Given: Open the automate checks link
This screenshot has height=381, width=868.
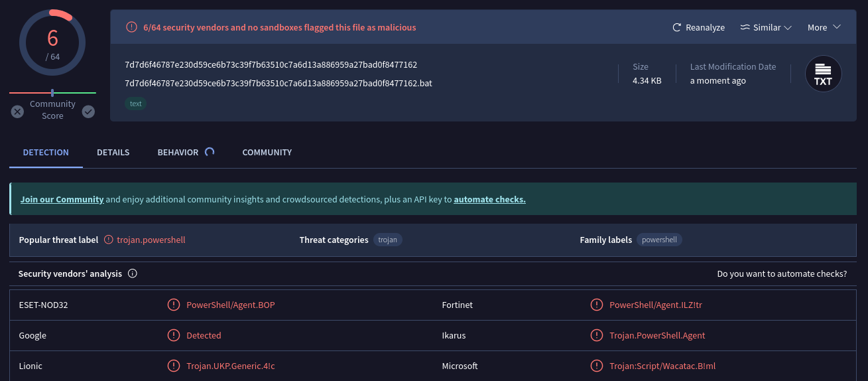Looking at the screenshot, I should click(x=490, y=199).
